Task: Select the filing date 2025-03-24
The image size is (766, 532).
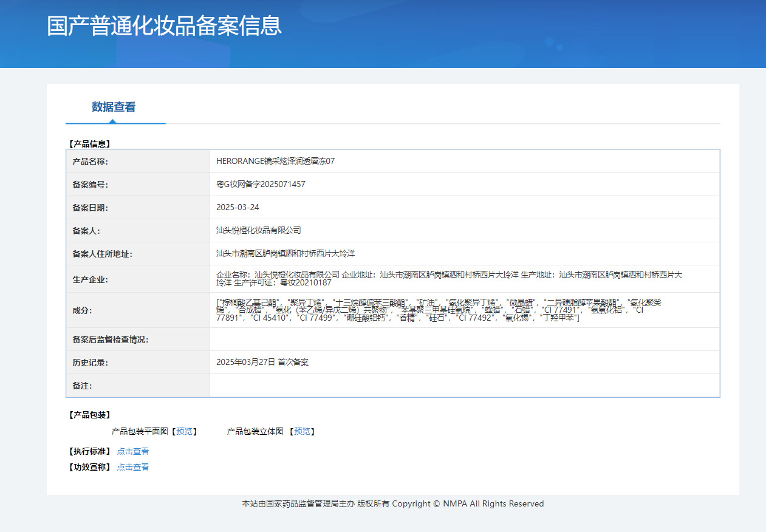Action: [x=238, y=208]
